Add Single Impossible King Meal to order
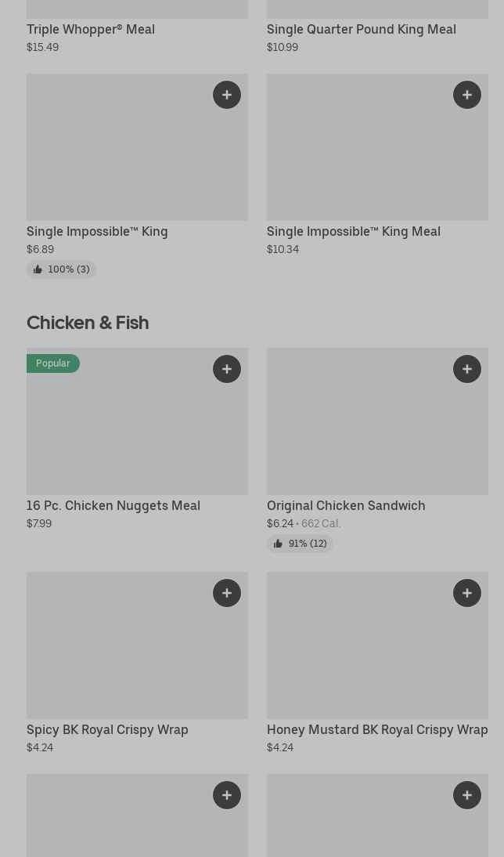Viewport: 504px width, 857px height. pyautogui.click(x=467, y=95)
